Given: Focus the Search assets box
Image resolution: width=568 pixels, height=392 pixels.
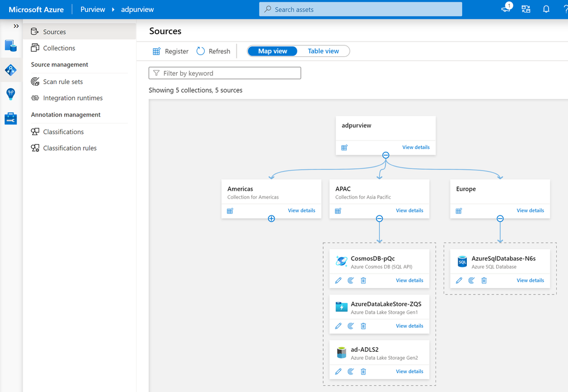Looking at the screenshot, I should (x=360, y=10).
